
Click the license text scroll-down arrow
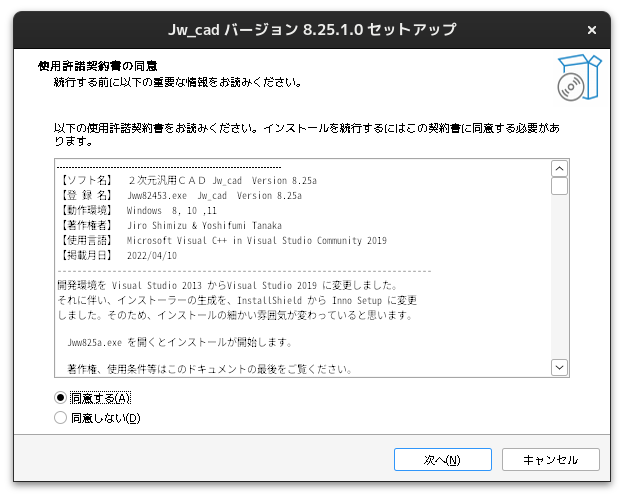559,367
